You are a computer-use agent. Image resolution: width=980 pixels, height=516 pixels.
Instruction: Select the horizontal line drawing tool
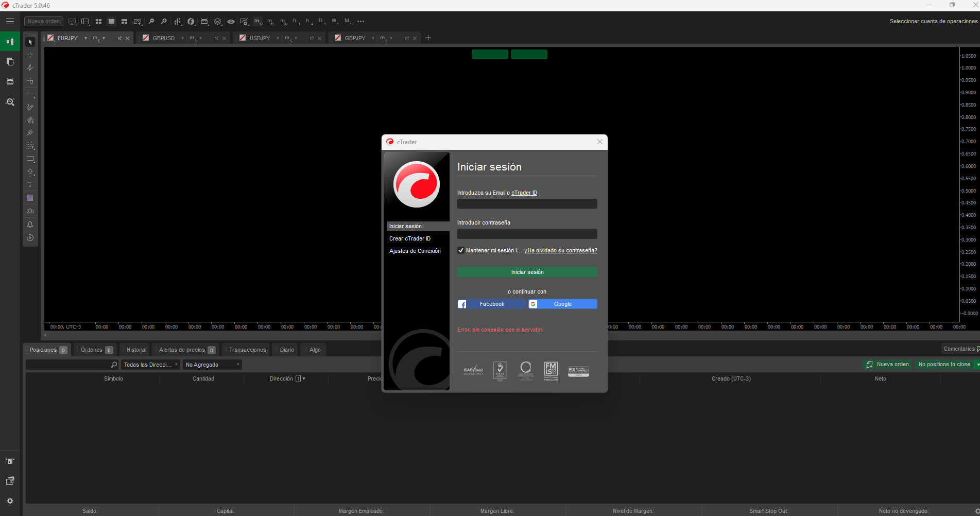[x=30, y=95]
